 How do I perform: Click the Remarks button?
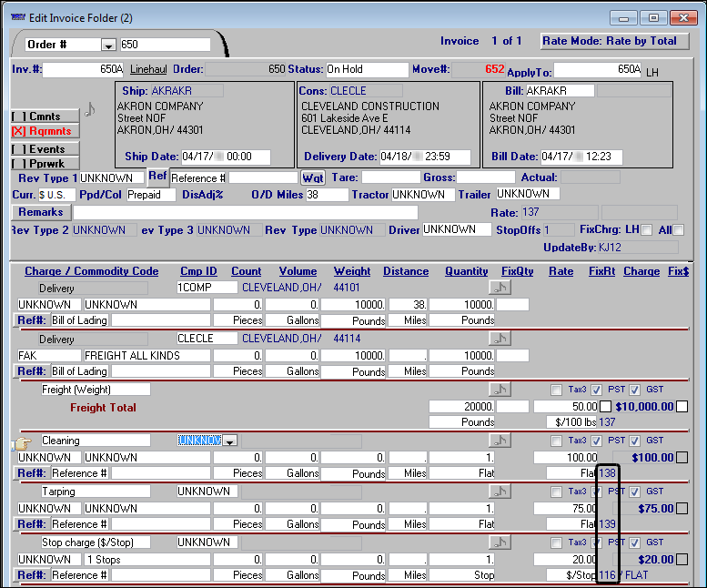[x=40, y=212]
